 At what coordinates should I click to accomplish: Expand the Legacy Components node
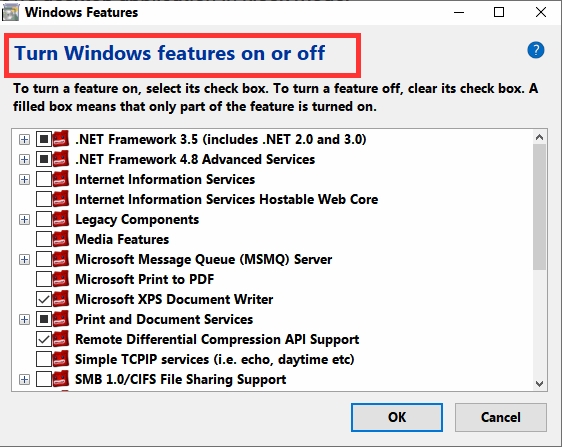pos(24,219)
